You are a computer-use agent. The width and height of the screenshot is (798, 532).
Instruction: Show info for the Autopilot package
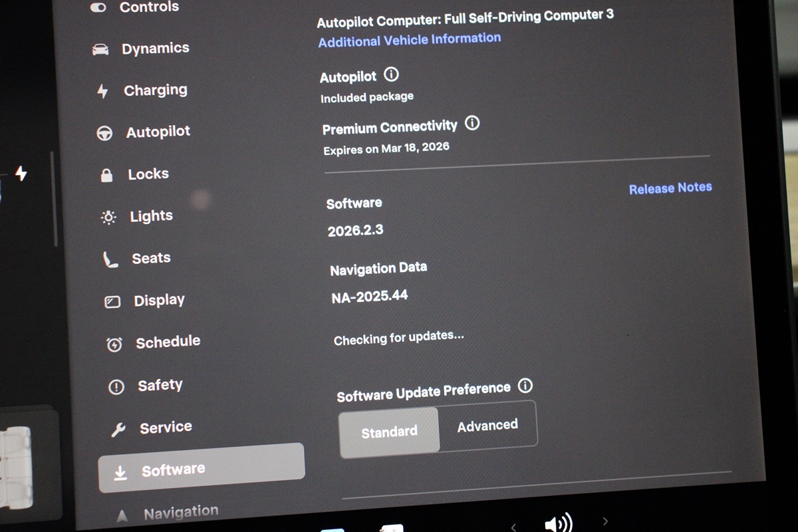(x=392, y=75)
